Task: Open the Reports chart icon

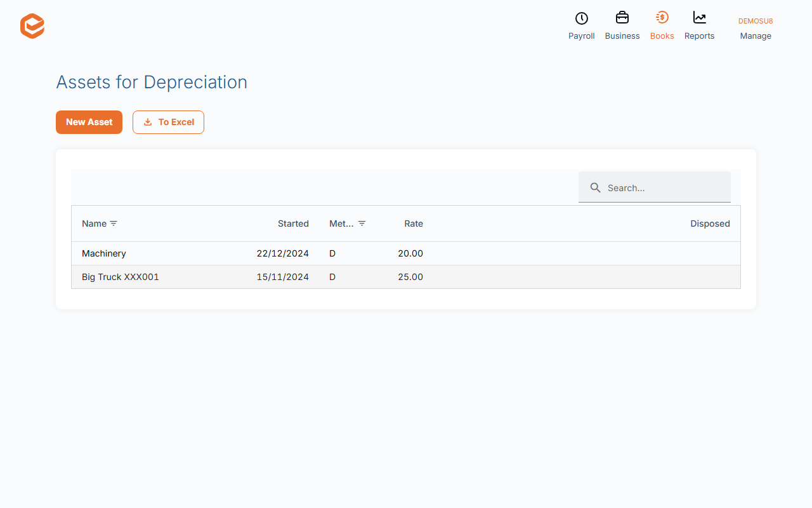Action: coord(699,18)
